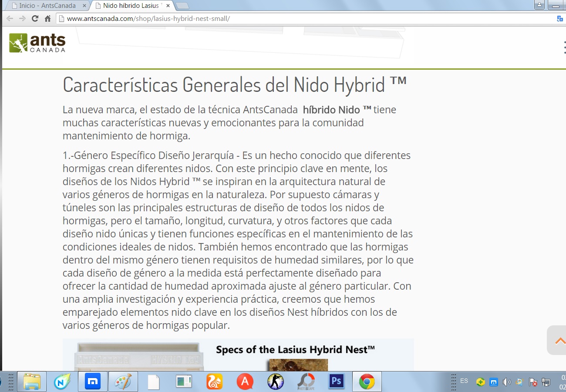Launch Photoshop from the taskbar

pyautogui.click(x=337, y=382)
